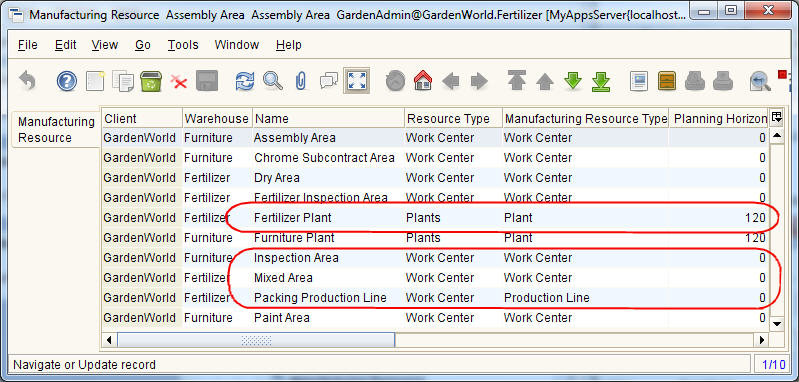Click the green trash Delete record icon
799x382 pixels.
pyautogui.click(x=151, y=81)
